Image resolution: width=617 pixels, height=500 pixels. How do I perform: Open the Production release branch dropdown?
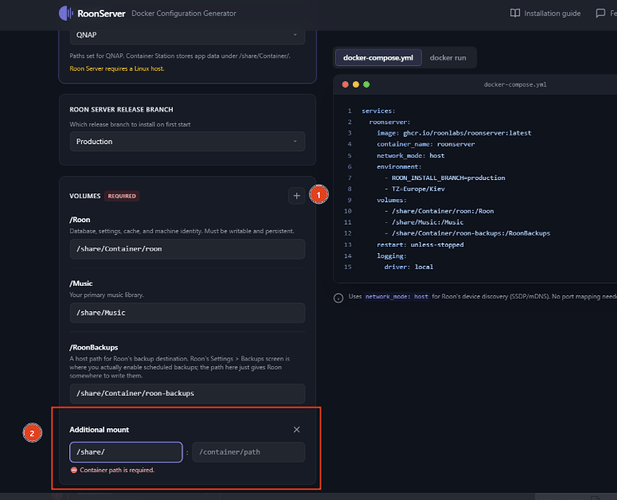tap(187, 142)
